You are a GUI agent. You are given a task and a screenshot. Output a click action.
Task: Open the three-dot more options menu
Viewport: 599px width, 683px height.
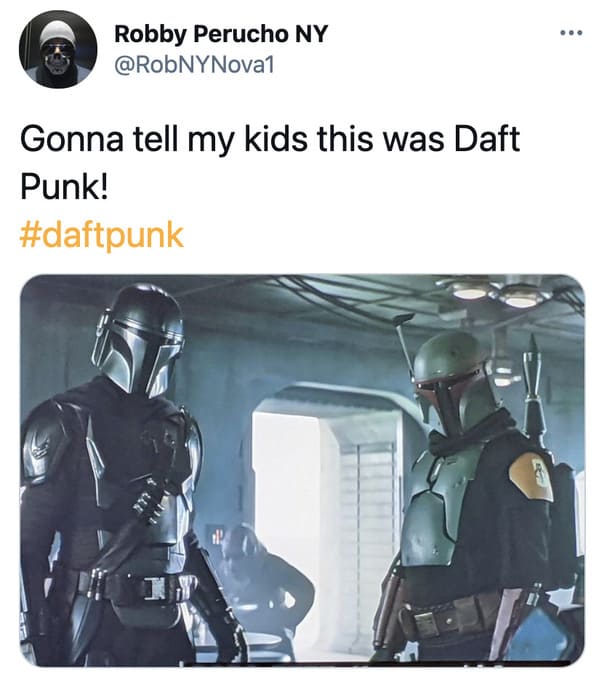click(571, 33)
